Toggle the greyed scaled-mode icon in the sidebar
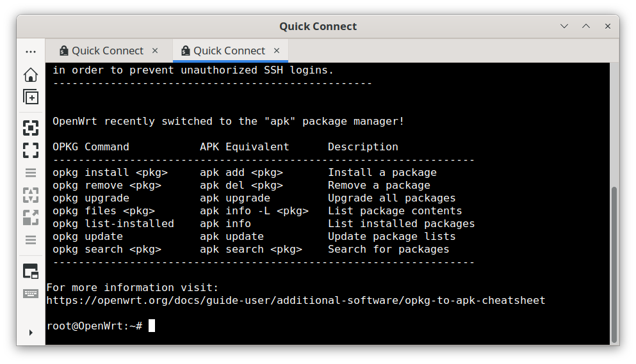This screenshot has height=364, width=636. click(31, 195)
